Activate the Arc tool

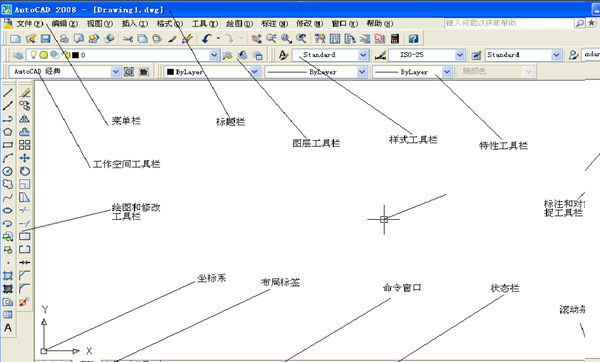(8, 158)
